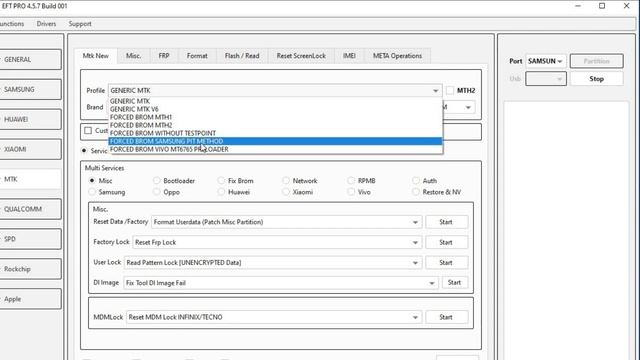Select the MTK sidebar section

click(x=30, y=179)
